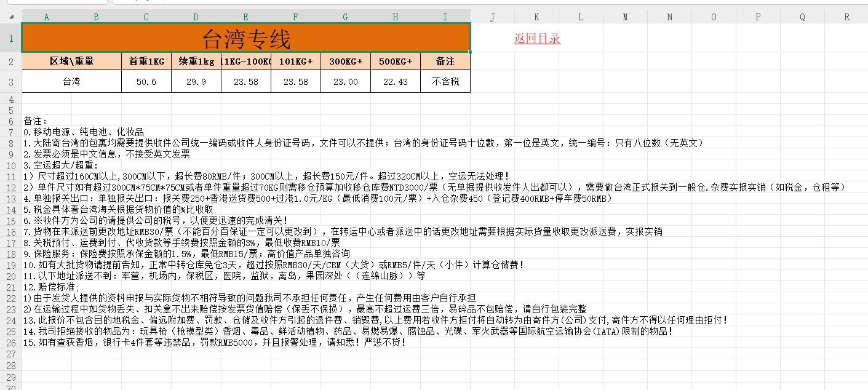Select row 2 header

(11, 61)
